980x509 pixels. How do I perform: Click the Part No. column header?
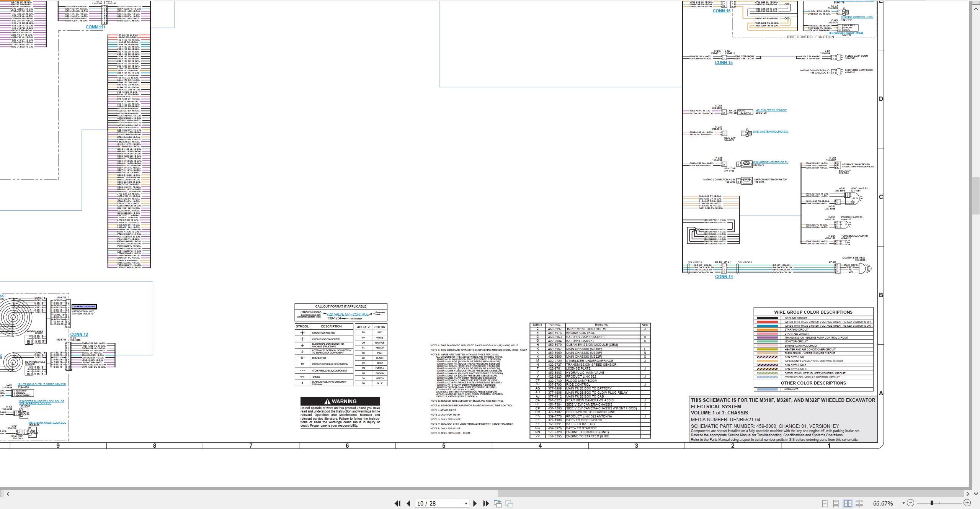coord(554,325)
